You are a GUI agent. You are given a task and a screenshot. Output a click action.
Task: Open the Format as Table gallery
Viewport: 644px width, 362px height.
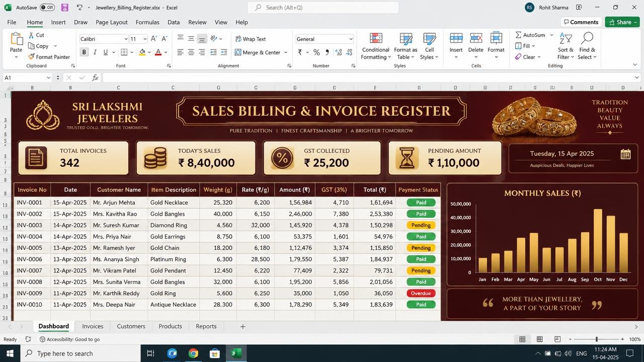(x=406, y=46)
